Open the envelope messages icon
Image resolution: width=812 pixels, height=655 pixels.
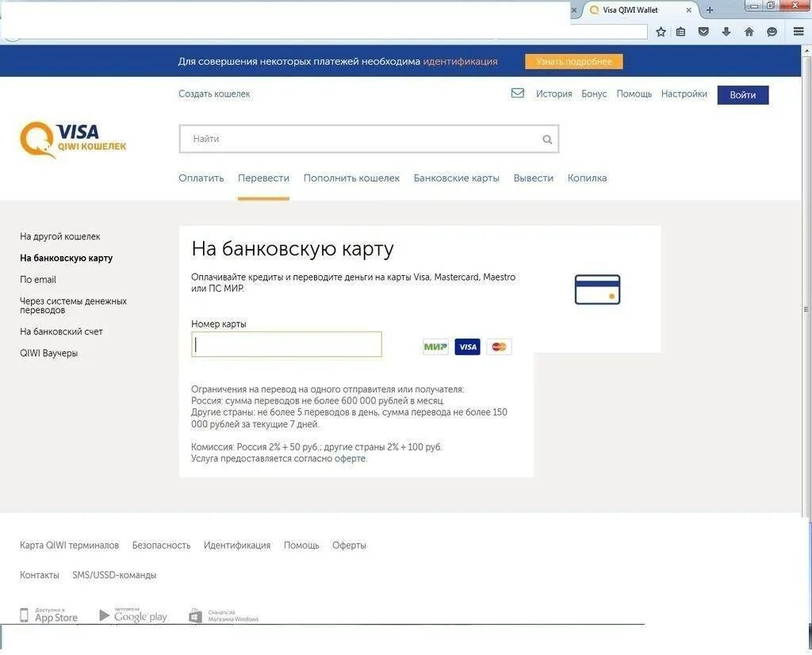coord(517,94)
